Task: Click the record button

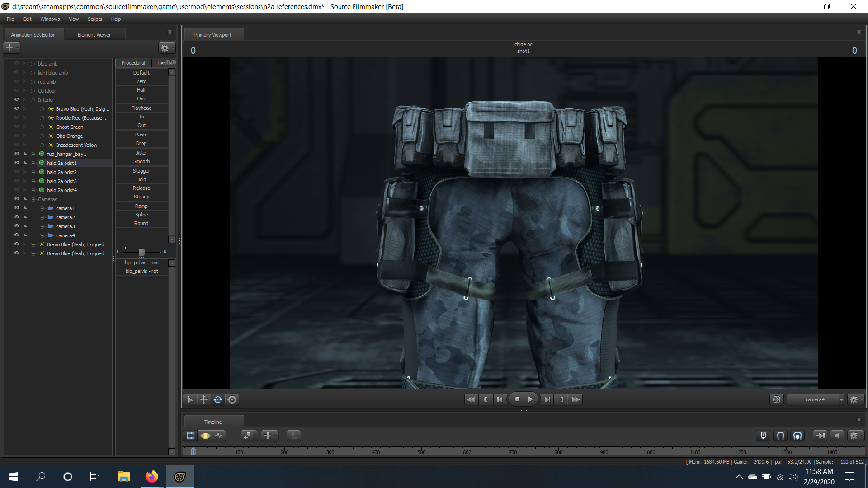Action: tap(517, 399)
